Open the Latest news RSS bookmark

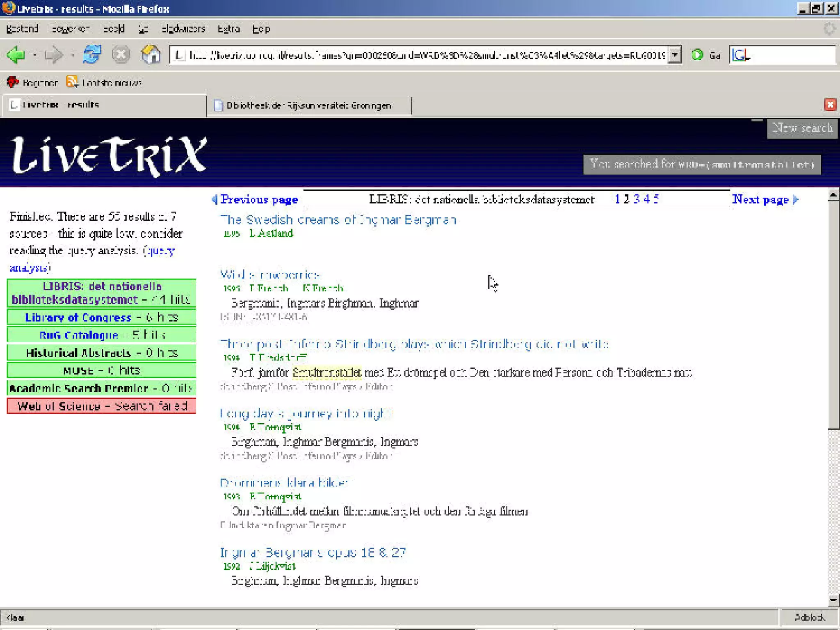[105, 82]
